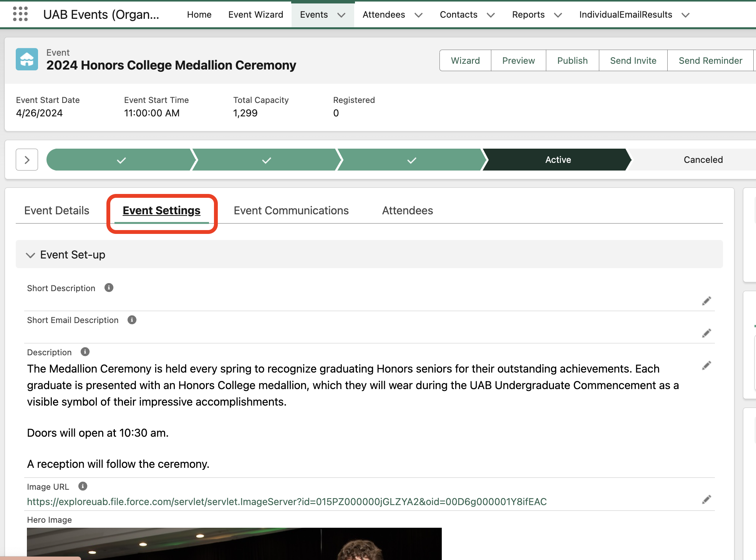Expand the path details arrow
This screenshot has width=756, height=560.
coord(27,159)
